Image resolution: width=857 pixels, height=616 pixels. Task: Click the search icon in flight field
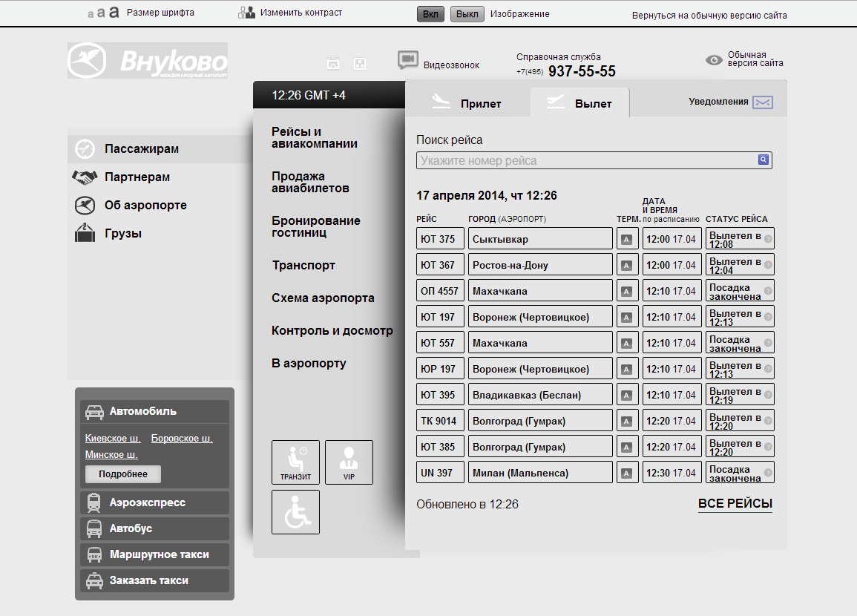point(763,160)
